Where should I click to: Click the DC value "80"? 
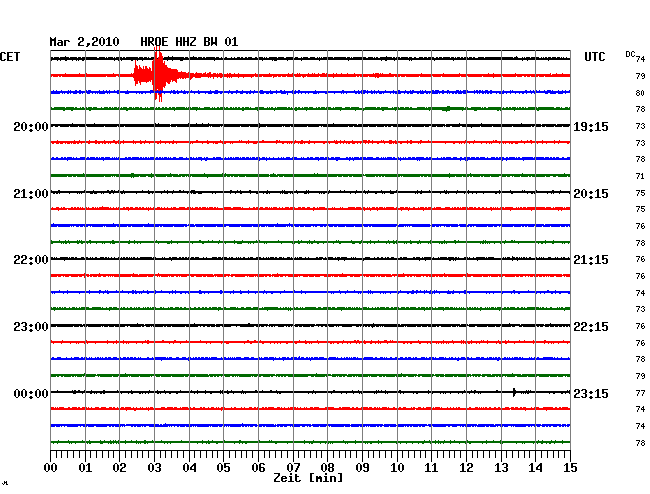[640, 93]
